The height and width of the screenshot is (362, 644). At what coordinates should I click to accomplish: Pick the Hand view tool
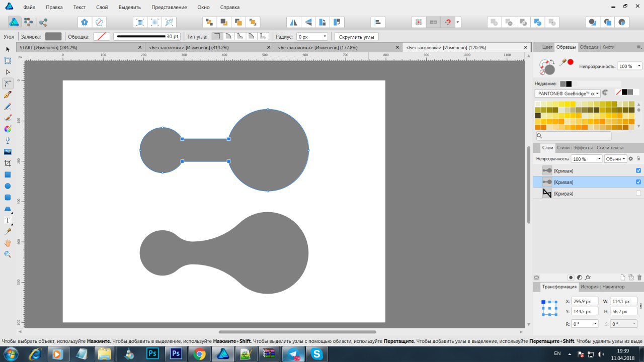tap(8, 243)
